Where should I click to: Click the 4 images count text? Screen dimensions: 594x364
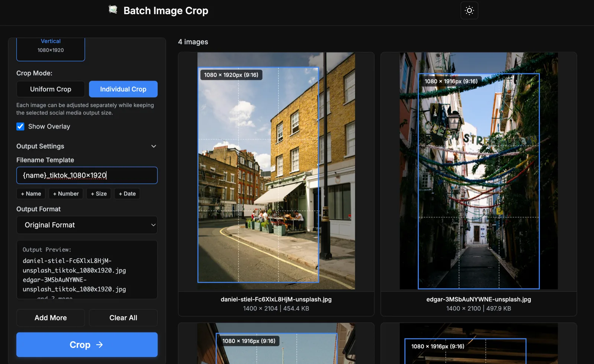pyautogui.click(x=193, y=42)
